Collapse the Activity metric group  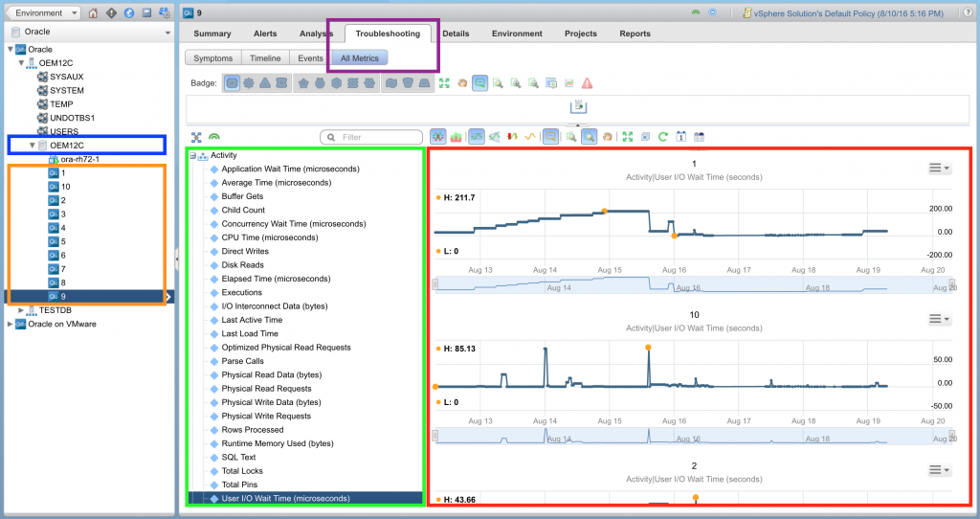(x=192, y=156)
